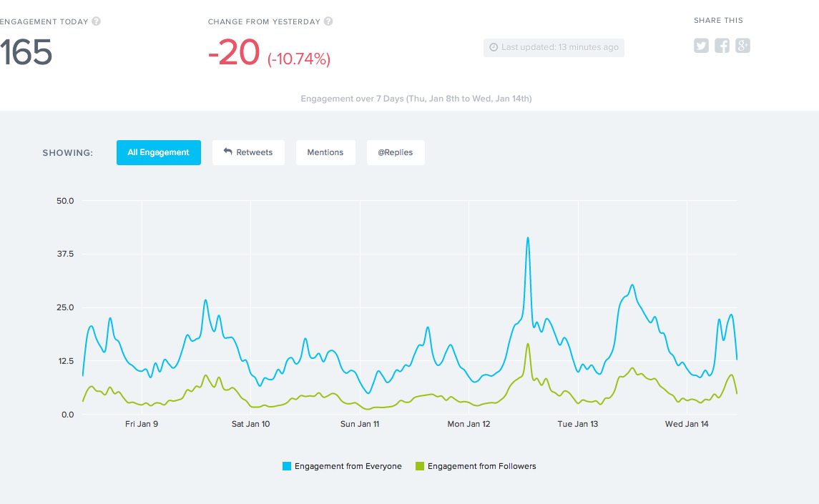Click the 50.0 y-axis label

click(65, 201)
